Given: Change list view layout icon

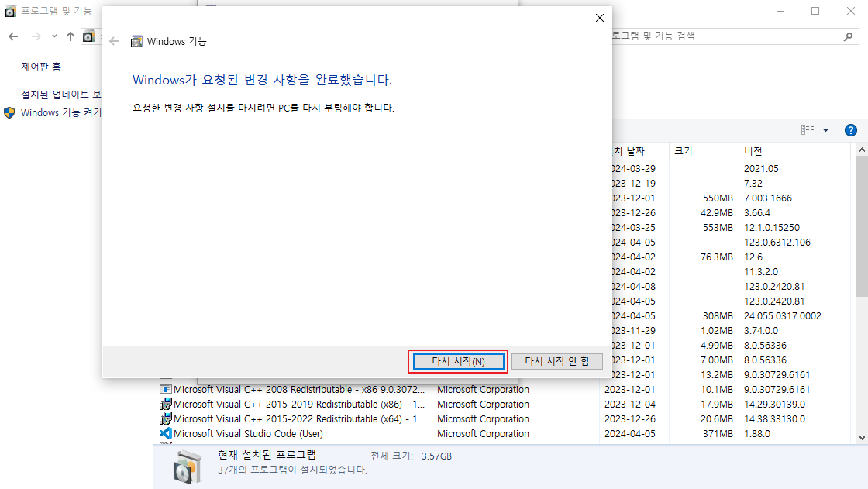Looking at the screenshot, I should pyautogui.click(x=808, y=130).
